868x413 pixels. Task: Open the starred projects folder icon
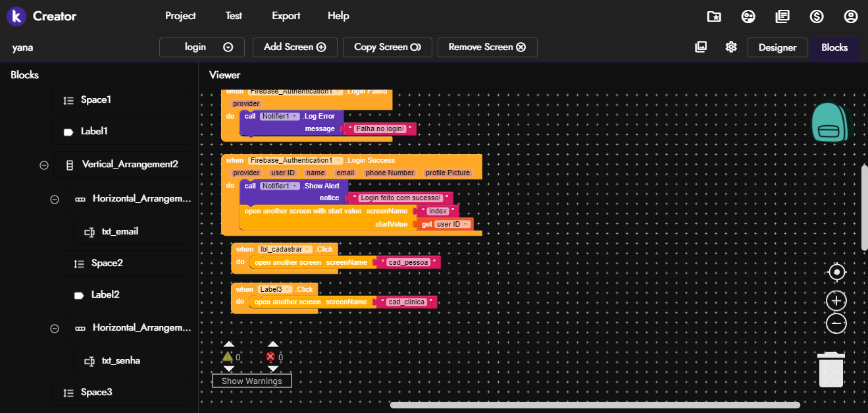click(x=713, y=16)
